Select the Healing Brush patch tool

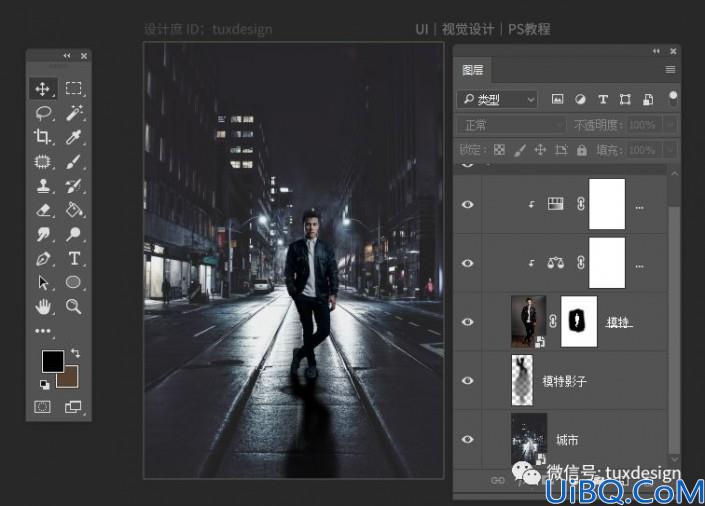[43, 161]
